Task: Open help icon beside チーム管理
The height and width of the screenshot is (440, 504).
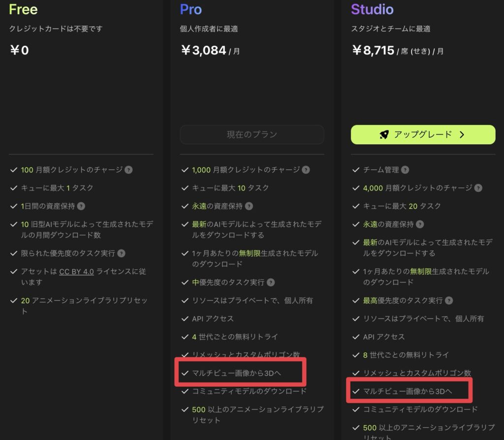Action: pyautogui.click(x=405, y=170)
